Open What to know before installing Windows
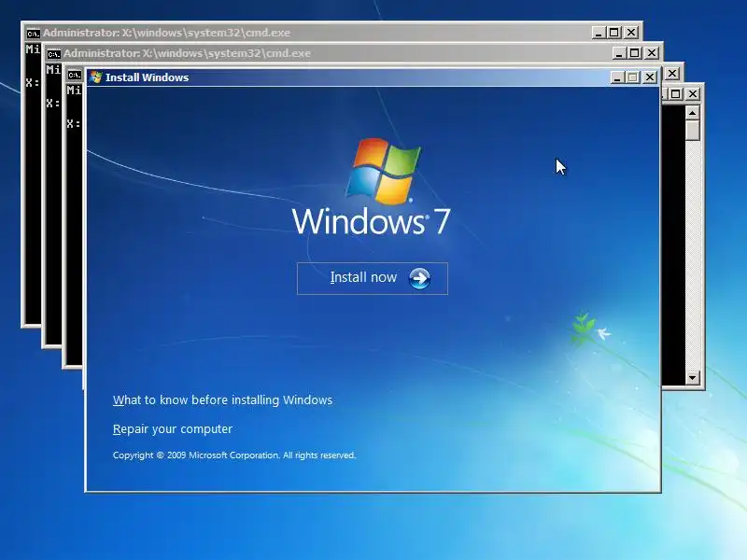747x560 pixels. click(222, 399)
